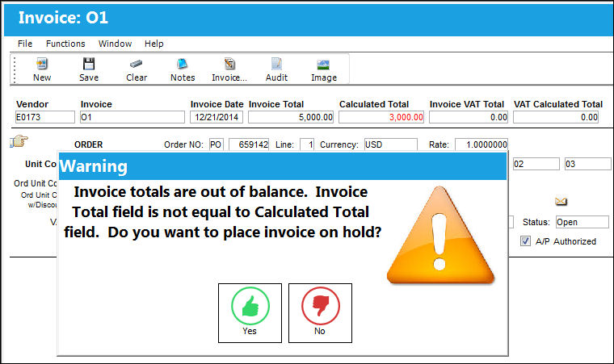
Task: Click the Order NO prefix field PO
Action: coord(216,144)
